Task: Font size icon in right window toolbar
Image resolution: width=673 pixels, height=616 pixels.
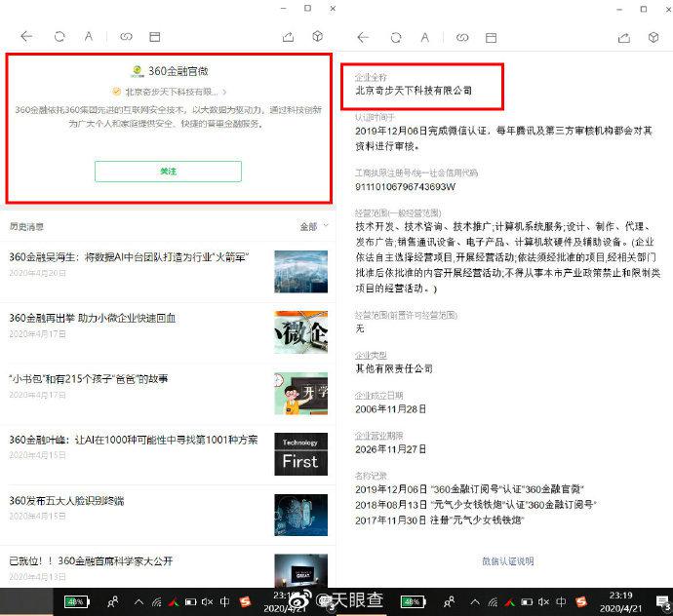Action: 425,38
